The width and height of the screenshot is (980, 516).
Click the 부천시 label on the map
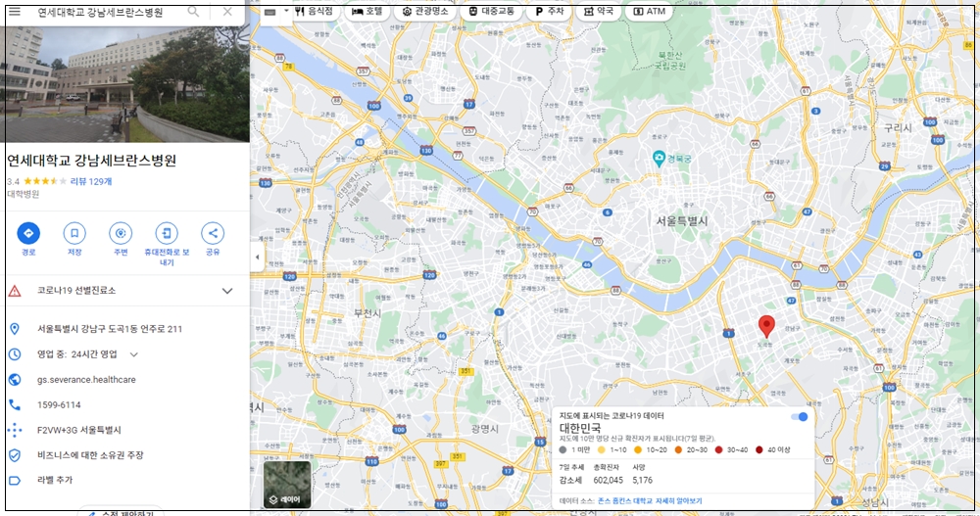[367, 313]
